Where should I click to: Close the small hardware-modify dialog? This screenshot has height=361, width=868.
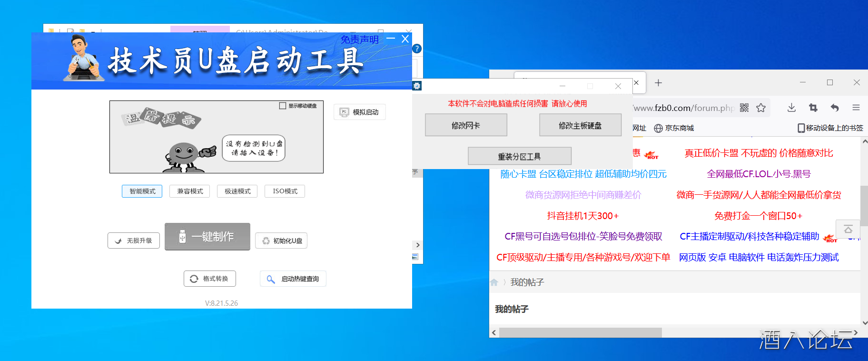[x=618, y=86]
